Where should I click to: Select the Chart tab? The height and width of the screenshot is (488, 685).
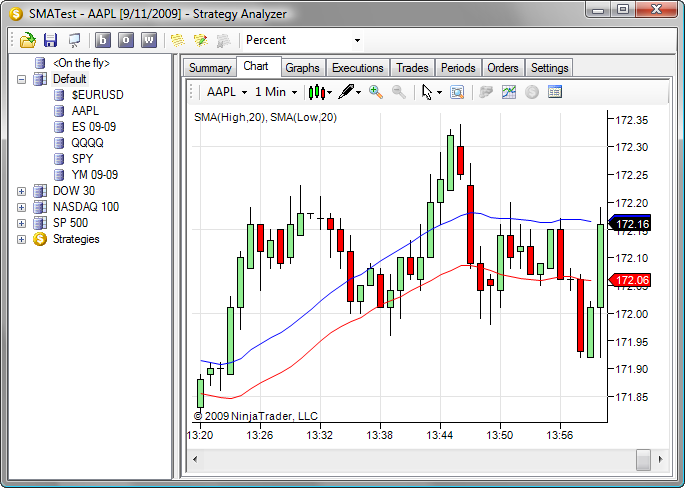pos(256,66)
